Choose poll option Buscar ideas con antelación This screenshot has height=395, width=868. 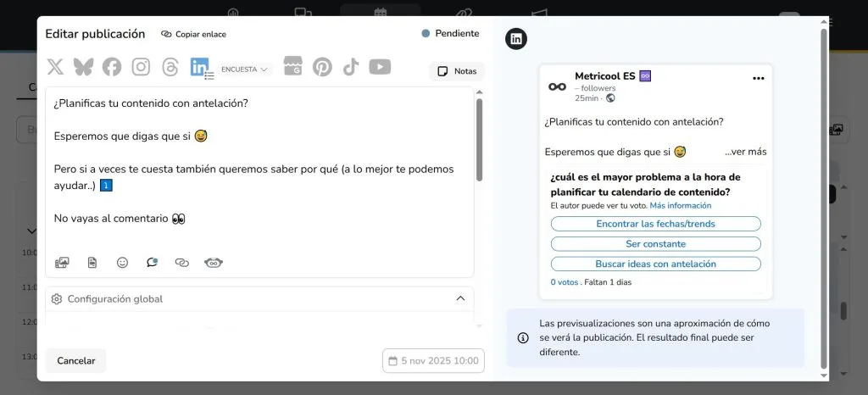(655, 264)
